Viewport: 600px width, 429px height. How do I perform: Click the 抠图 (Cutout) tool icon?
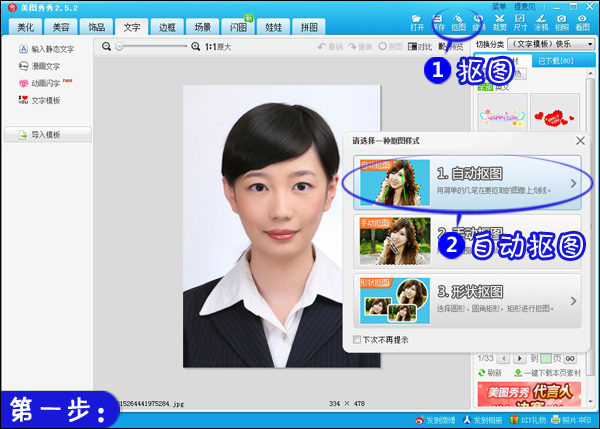point(458,24)
